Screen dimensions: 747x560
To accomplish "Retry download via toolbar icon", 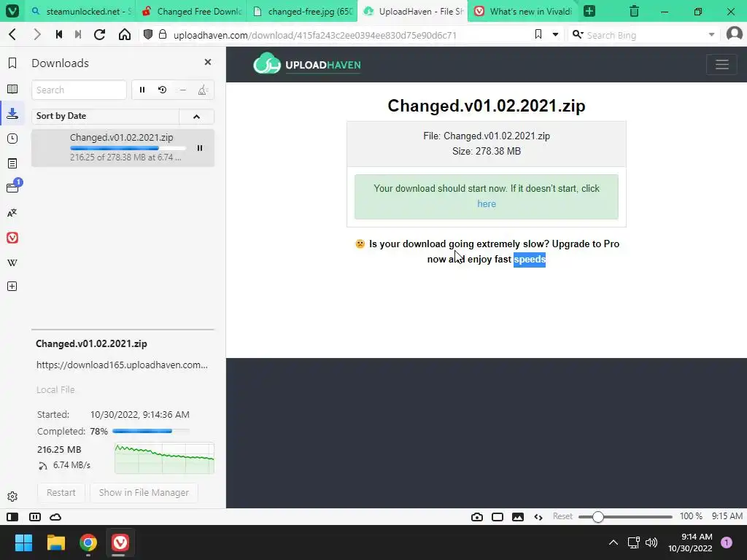I will tap(163, 90).
